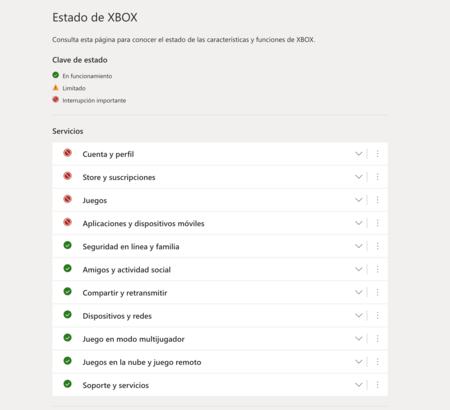Click the red outage icon beside Store y suscripciones
450x410 pixels.
(68, 176)
